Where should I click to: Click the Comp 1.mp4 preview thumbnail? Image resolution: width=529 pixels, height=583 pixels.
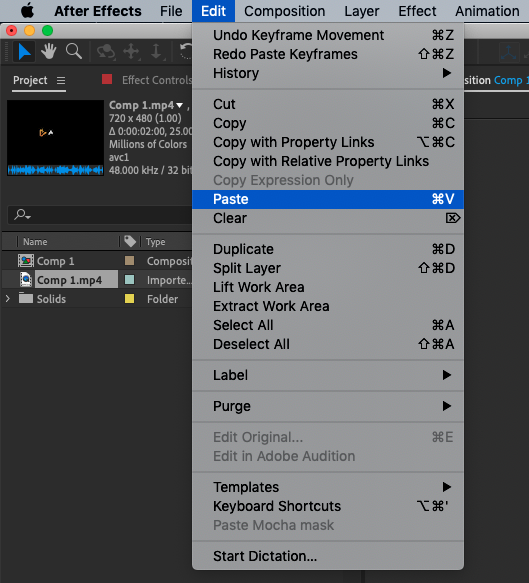click(55, 138)
